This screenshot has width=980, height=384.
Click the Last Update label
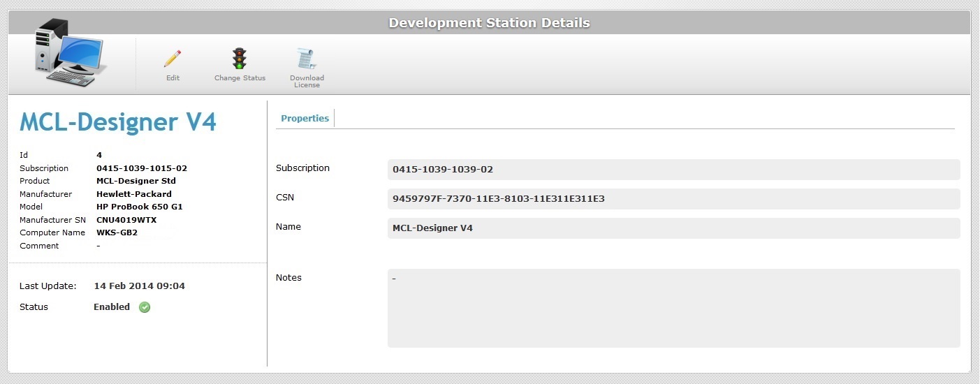pos(47,286)
